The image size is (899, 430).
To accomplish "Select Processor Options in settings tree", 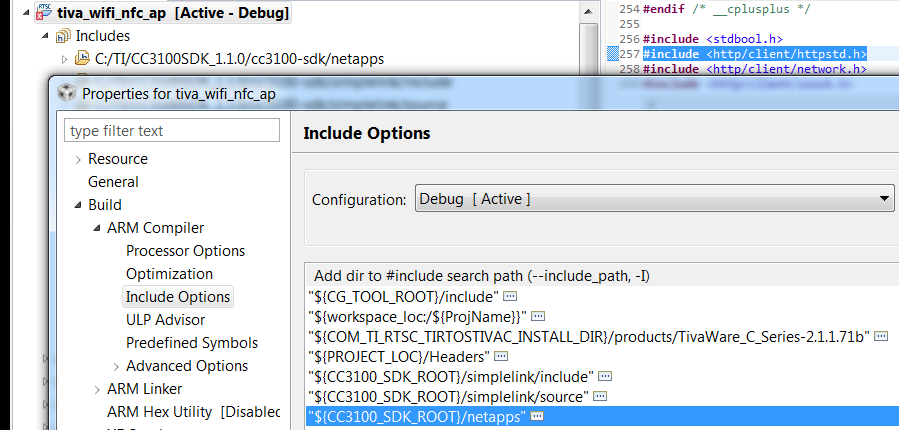I will [x=185, y=251].
